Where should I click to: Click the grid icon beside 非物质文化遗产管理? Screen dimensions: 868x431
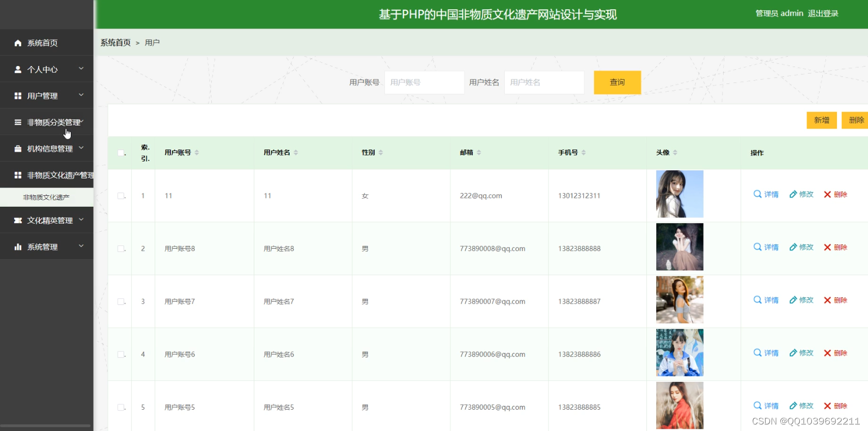click(18, 175)
